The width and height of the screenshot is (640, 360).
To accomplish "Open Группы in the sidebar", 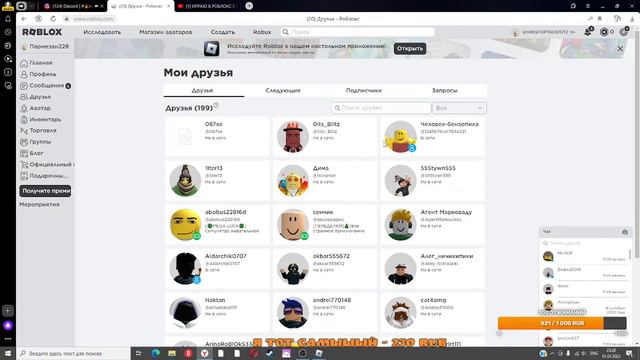I will [x=36, y=142].
